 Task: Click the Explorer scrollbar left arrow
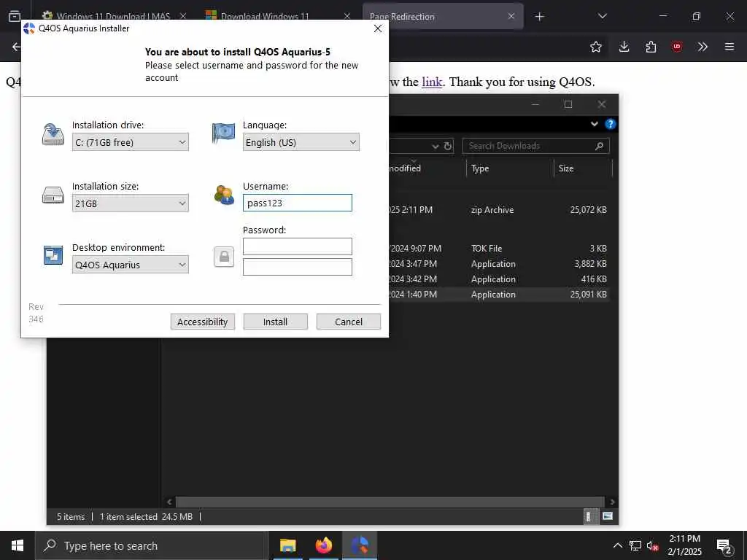pos(169,502)
